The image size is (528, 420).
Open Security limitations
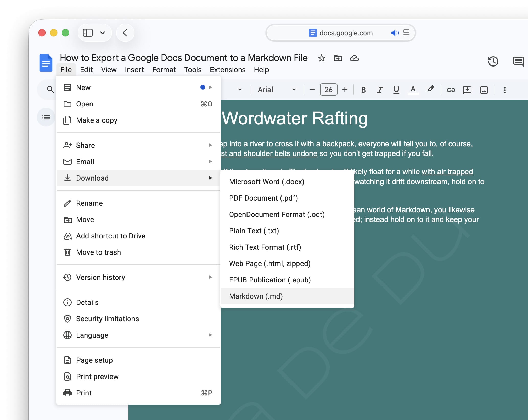coord(138,319)
